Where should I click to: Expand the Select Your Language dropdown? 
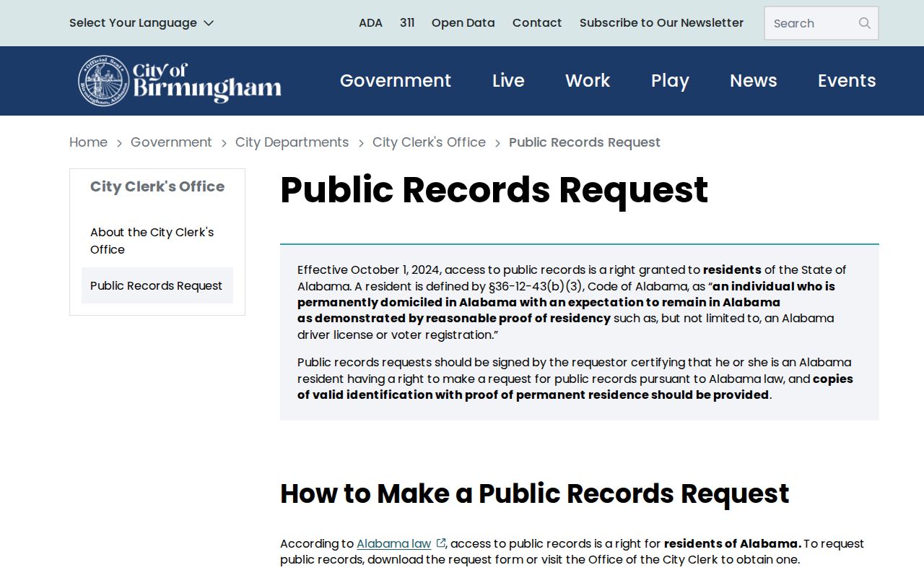tap(141, 23)
